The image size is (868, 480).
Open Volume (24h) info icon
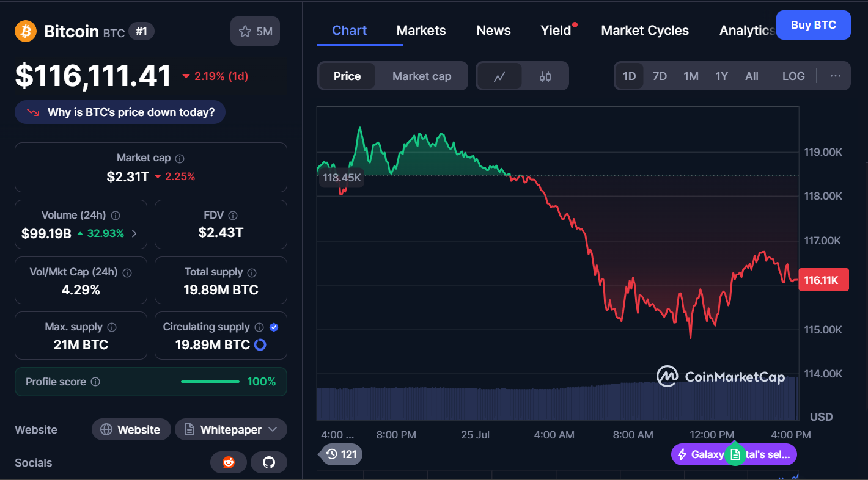click(116, 216)
